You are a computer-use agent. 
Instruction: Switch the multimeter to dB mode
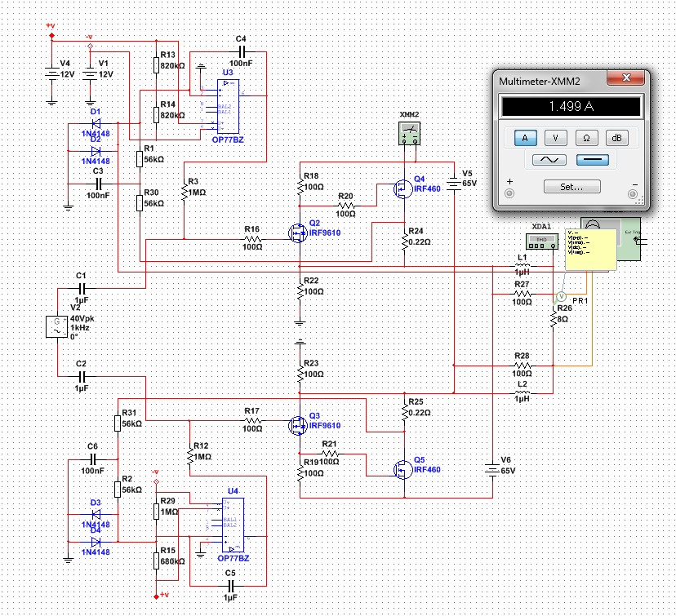click(x=617, y=138)
